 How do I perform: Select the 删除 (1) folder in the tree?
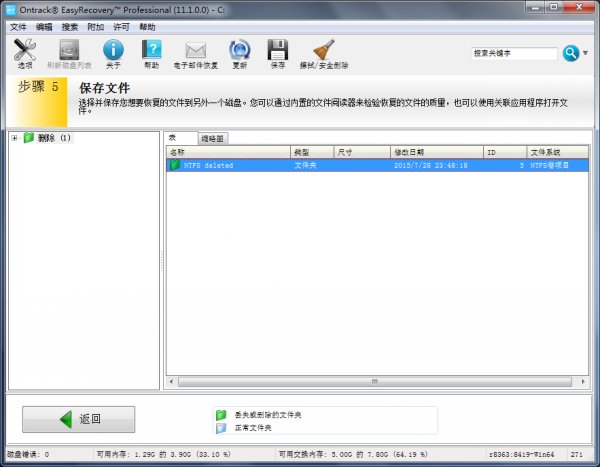[54, 138]
